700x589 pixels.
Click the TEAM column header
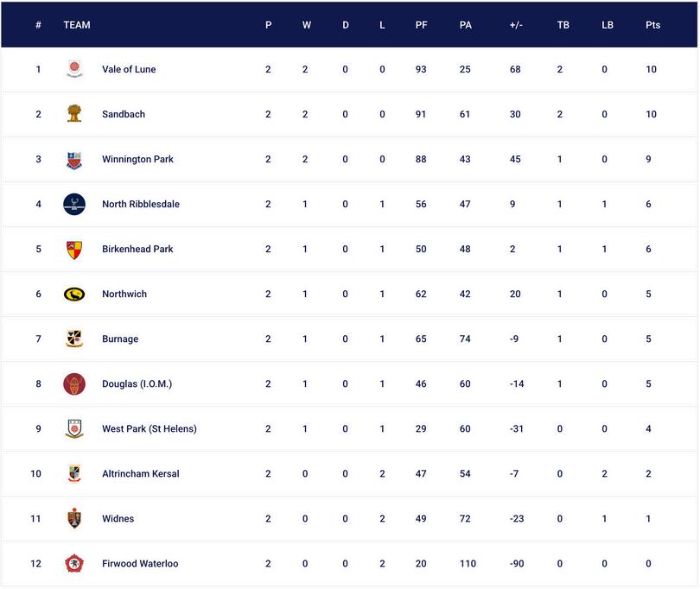pyautogui.click(x=77, y=25)
